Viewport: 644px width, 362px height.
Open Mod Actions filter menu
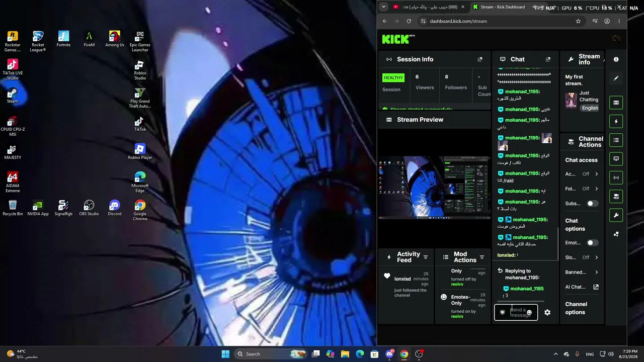click(482, 257)
